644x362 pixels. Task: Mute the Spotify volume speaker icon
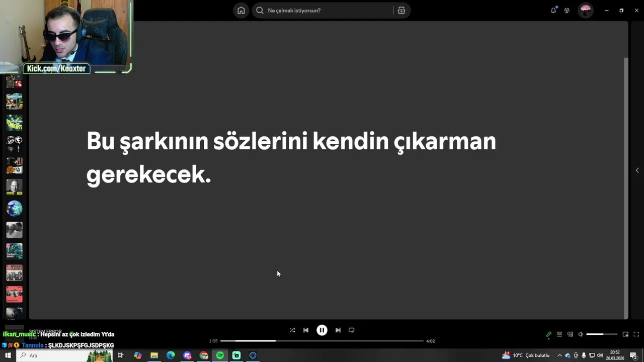pos(581,334)
